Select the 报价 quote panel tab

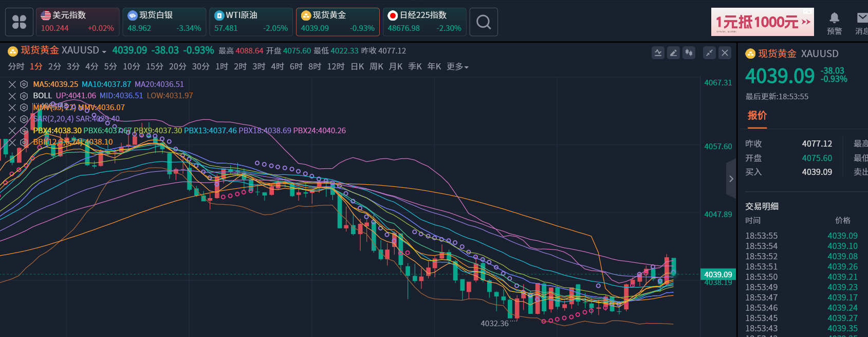click(x=757, y=116)
